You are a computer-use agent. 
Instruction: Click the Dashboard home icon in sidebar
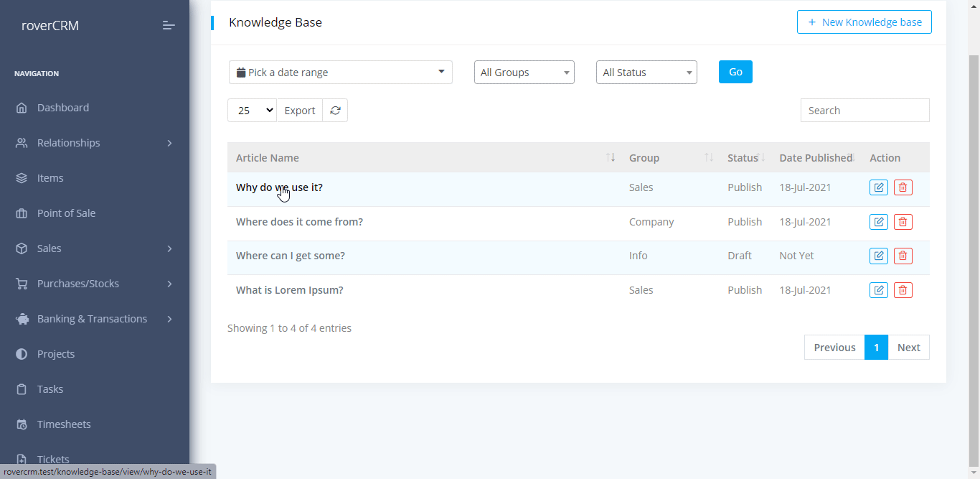[x=22, y=108]
